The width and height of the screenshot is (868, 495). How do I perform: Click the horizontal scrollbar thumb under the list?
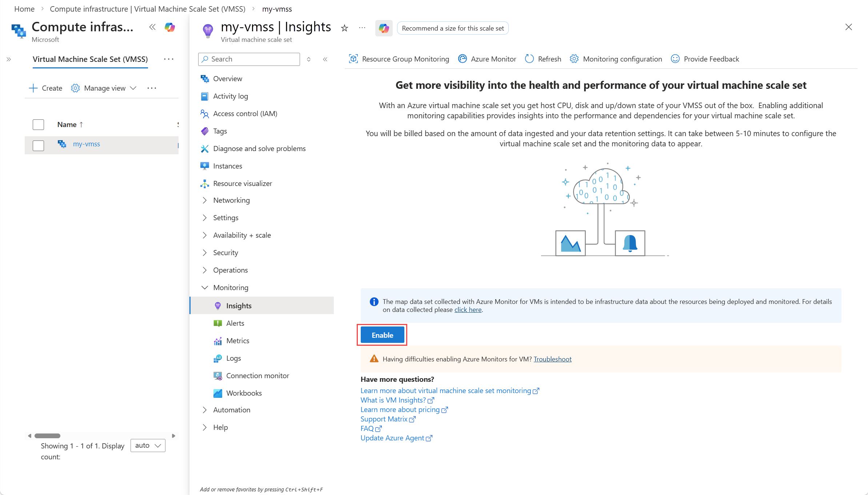click(47, 436)
